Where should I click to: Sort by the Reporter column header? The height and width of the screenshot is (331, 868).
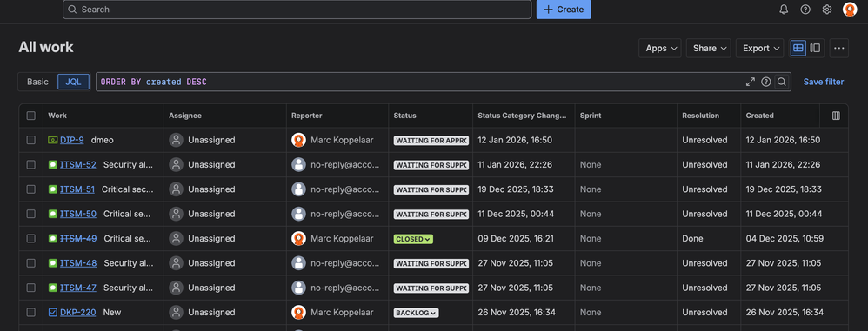[x=307, y=116]
